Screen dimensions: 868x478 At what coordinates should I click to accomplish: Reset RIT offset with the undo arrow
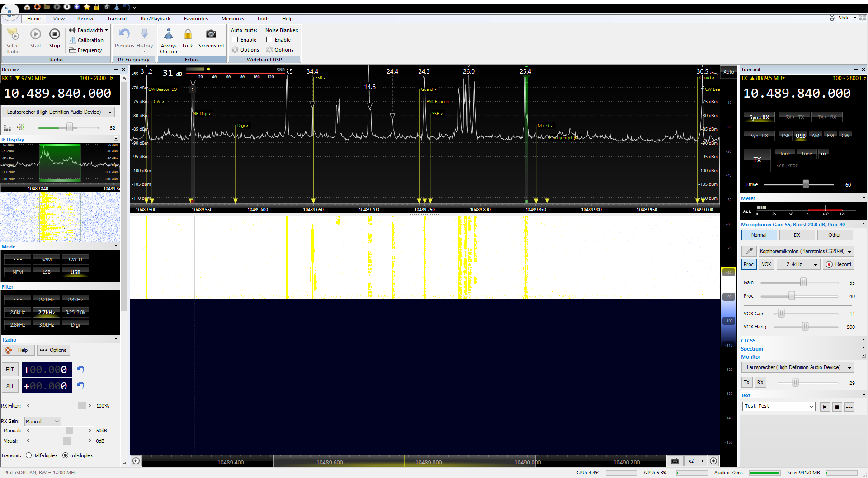pos(80,369)
